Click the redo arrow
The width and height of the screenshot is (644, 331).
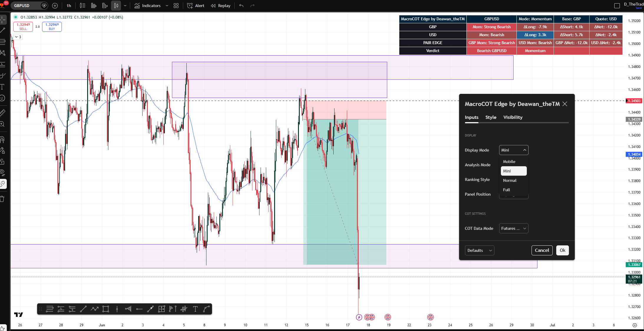(x=252, y=6)
